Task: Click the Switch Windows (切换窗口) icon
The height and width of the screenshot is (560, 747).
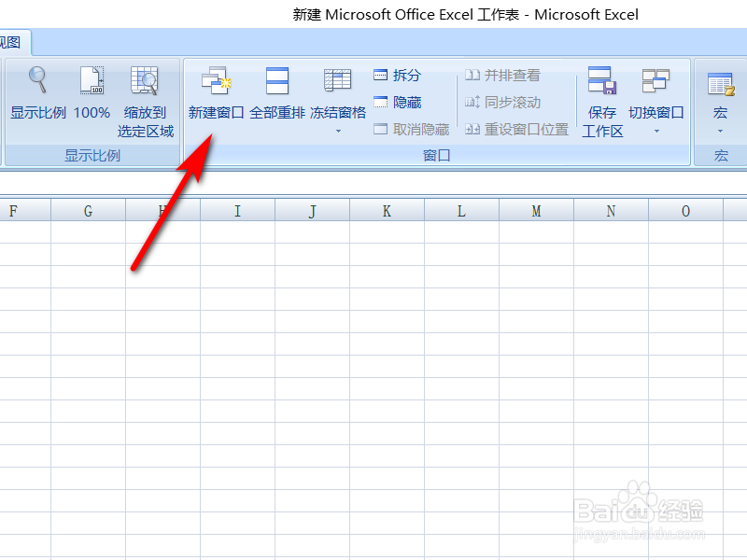Action: pos(656,80)
